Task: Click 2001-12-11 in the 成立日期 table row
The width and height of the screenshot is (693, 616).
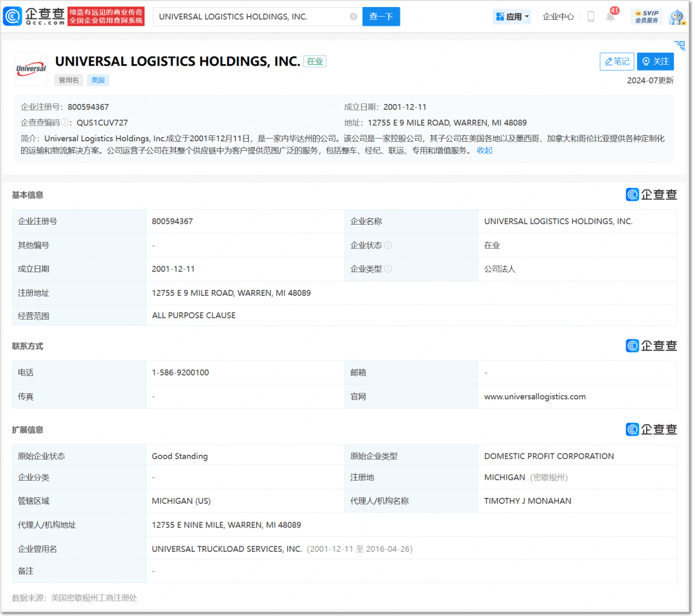Action: [173, 269]
